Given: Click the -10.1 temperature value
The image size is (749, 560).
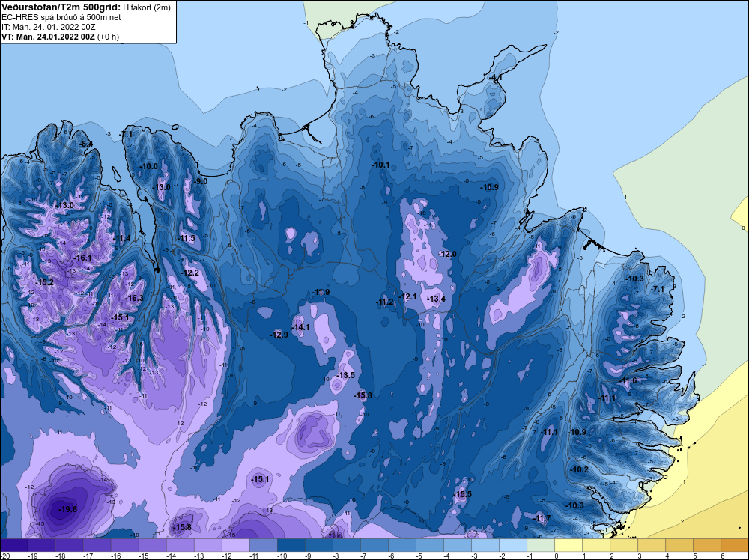Looking at the screenshot, I should 380,165.
